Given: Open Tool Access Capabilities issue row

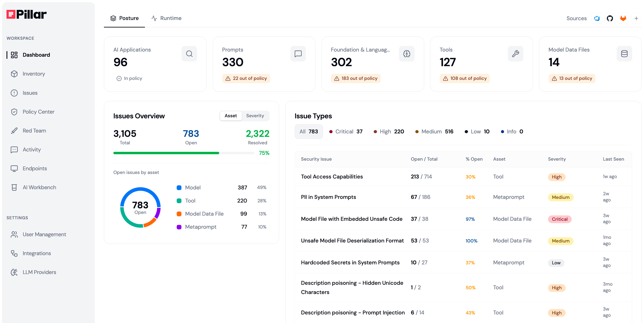Looking at the screenshot, I should coord(463,177).
